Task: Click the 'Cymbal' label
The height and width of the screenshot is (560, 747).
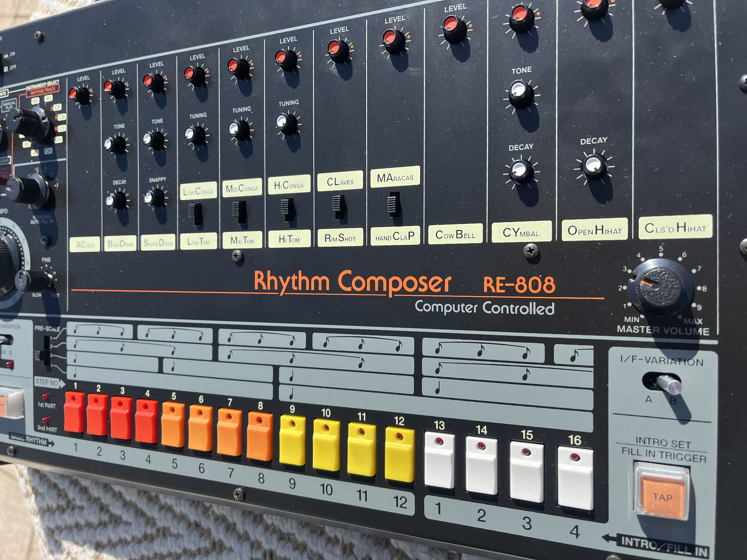Action: [x=521, y=231]
